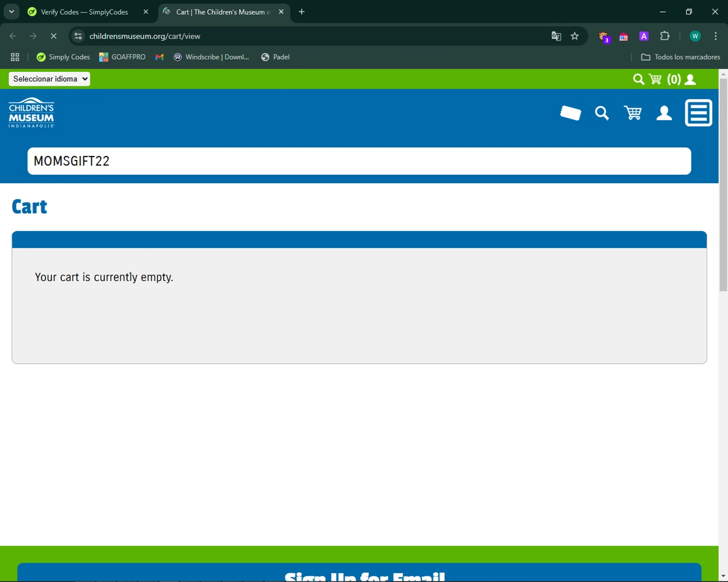Click the 'Your cart is currently empty.' text
The height and width of the screenshot is (582, 728).
[104, 277]
